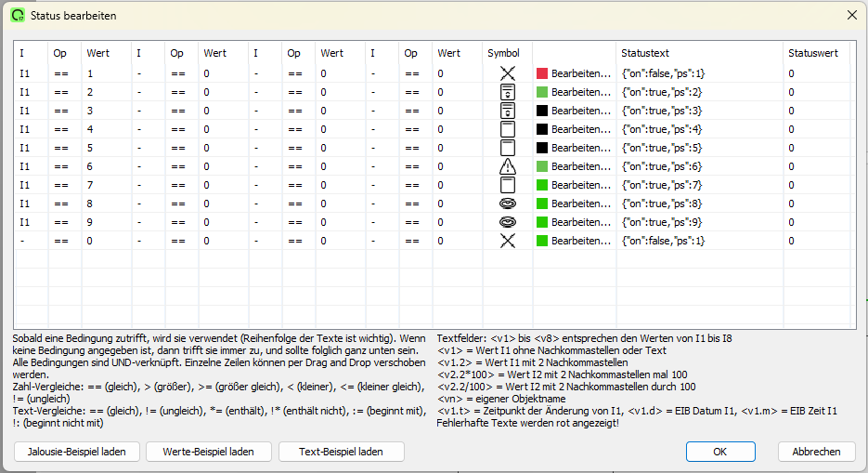Click Bearbeiten... in the ps:4 row
868x473 pixels.
tap(581, 129)
